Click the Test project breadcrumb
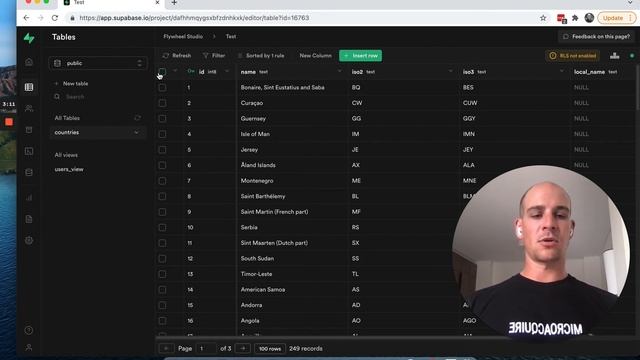Screen dimensions: 640x360 pos(231,36)
